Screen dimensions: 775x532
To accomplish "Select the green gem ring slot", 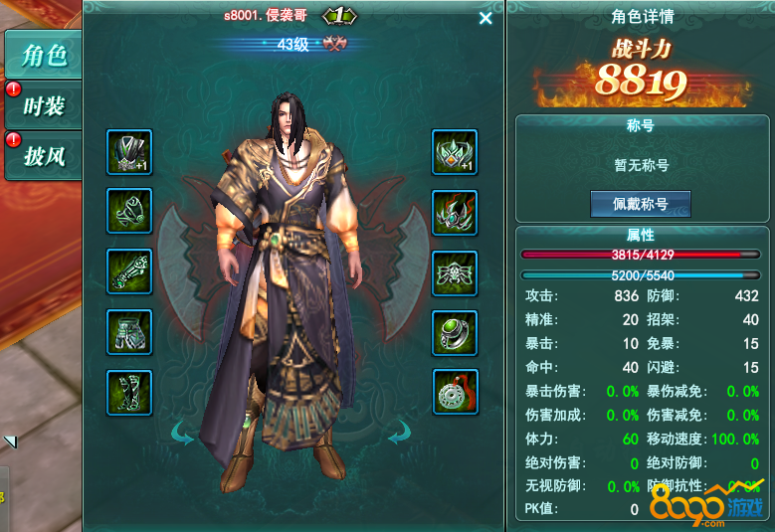I will click(x=455, y=333).
